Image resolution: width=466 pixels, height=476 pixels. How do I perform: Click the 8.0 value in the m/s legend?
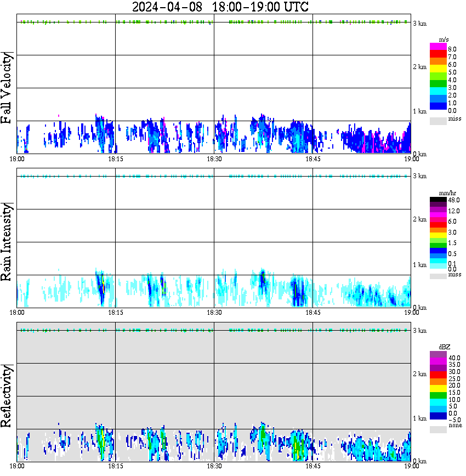click(452, 49)
